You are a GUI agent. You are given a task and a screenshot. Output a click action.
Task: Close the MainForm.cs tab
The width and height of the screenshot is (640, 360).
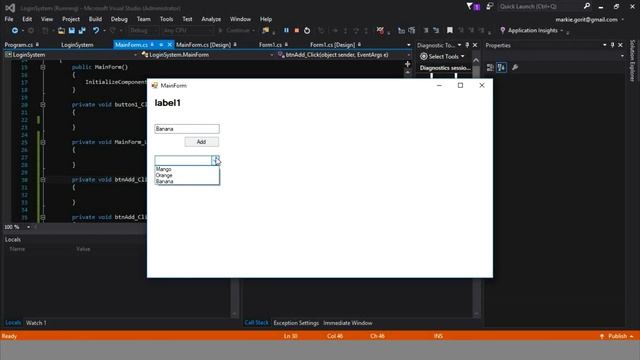click(x=170, y=44)
